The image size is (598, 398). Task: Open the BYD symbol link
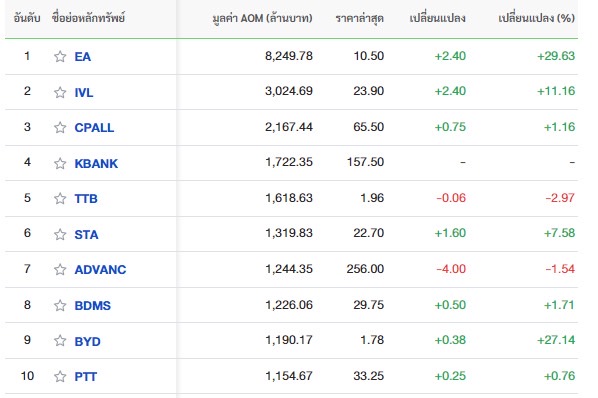pyautogui.click(x=87, y=341)
